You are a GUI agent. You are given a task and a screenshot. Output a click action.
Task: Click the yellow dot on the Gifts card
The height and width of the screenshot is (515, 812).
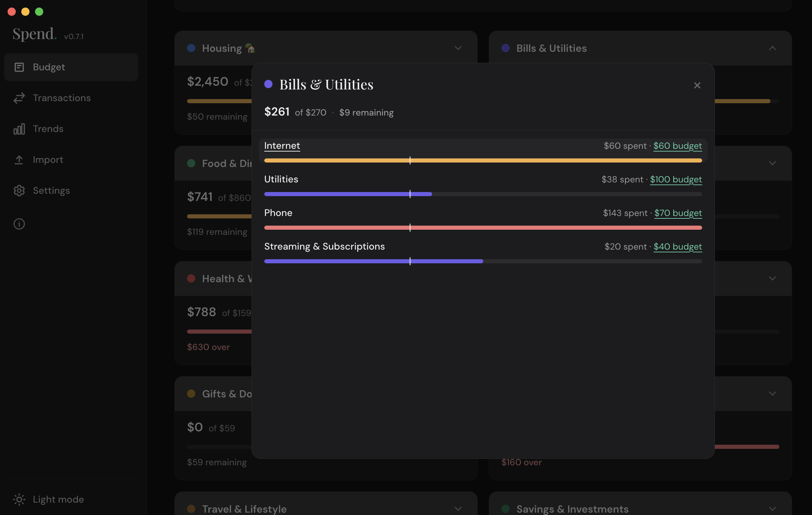[191, 394]
